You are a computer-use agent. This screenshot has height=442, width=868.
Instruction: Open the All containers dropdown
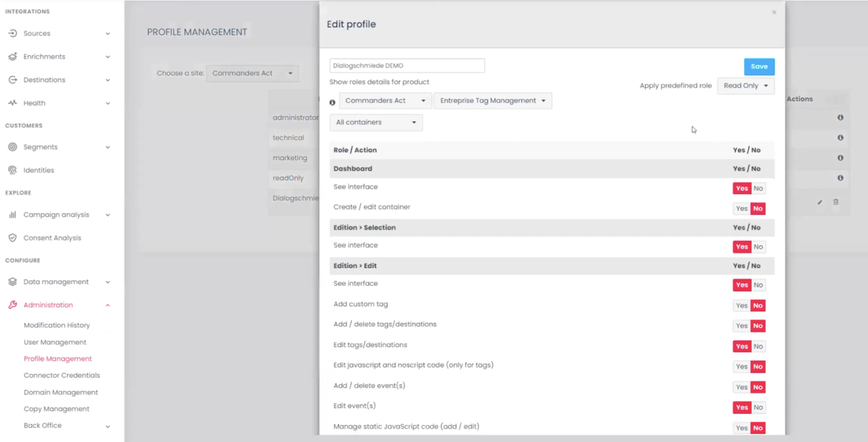coord(376,122)
